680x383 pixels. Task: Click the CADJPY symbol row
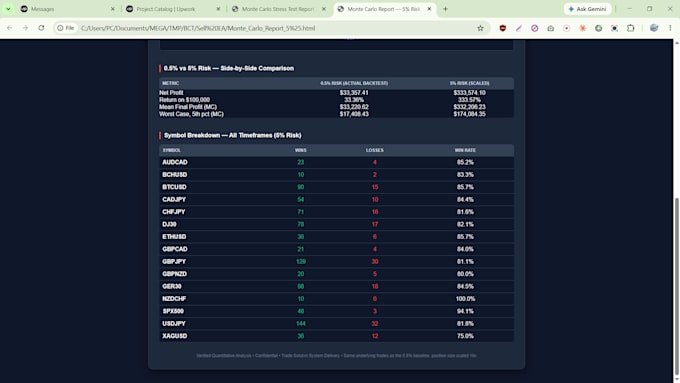click(x=337, y=200)
